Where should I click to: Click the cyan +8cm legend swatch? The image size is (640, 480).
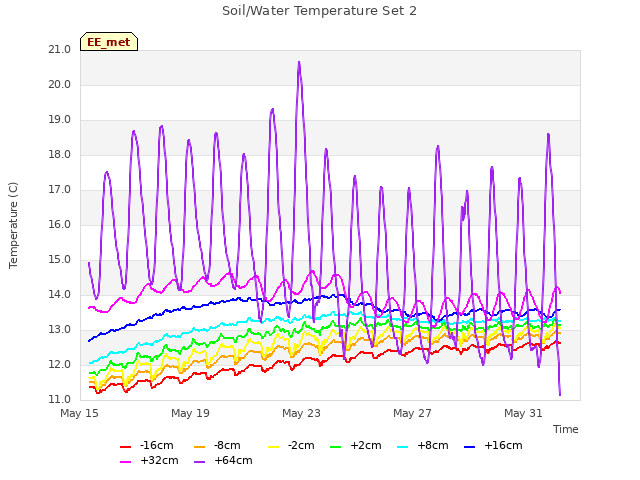coord(402,447)
